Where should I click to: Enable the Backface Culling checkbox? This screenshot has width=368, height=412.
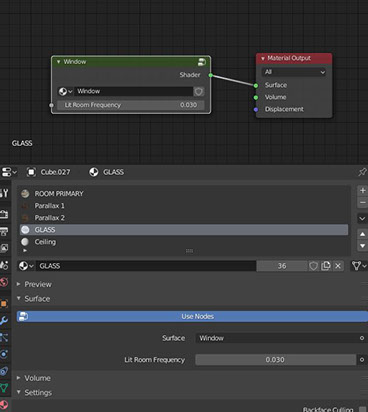[363, 409]
